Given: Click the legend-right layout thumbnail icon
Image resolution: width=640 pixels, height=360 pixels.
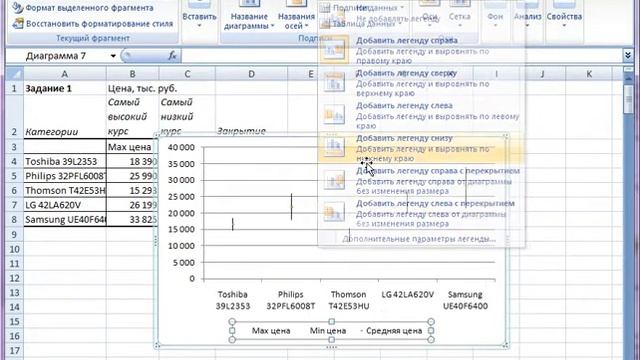Looking at the screenshot, I should coord(334,50).
